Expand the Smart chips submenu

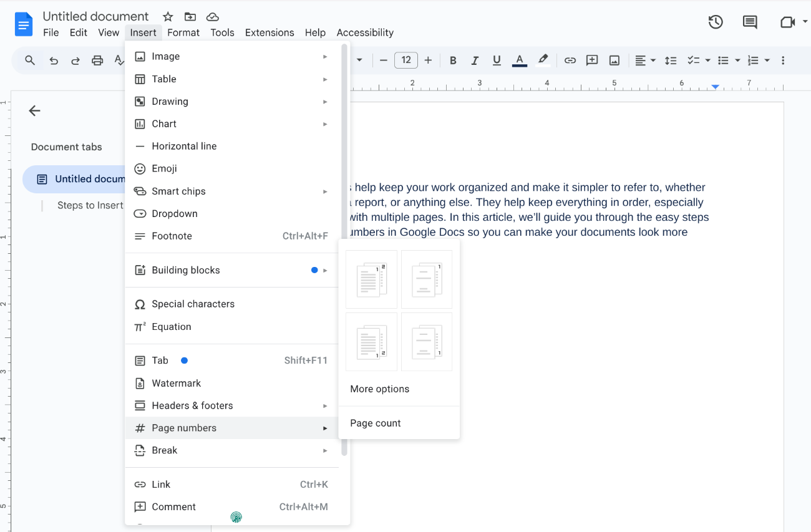point(179,191)
